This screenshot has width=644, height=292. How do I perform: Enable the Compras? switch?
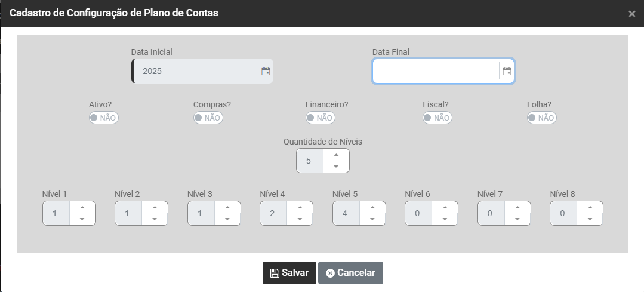208,118
